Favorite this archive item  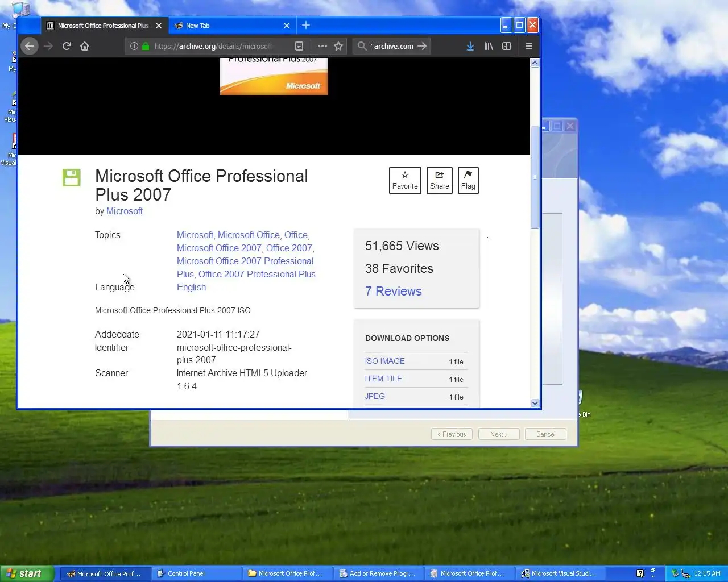point(405,180)
